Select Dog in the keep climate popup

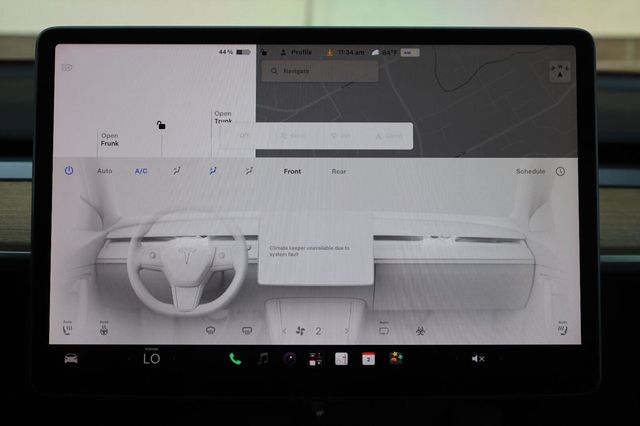340,135
